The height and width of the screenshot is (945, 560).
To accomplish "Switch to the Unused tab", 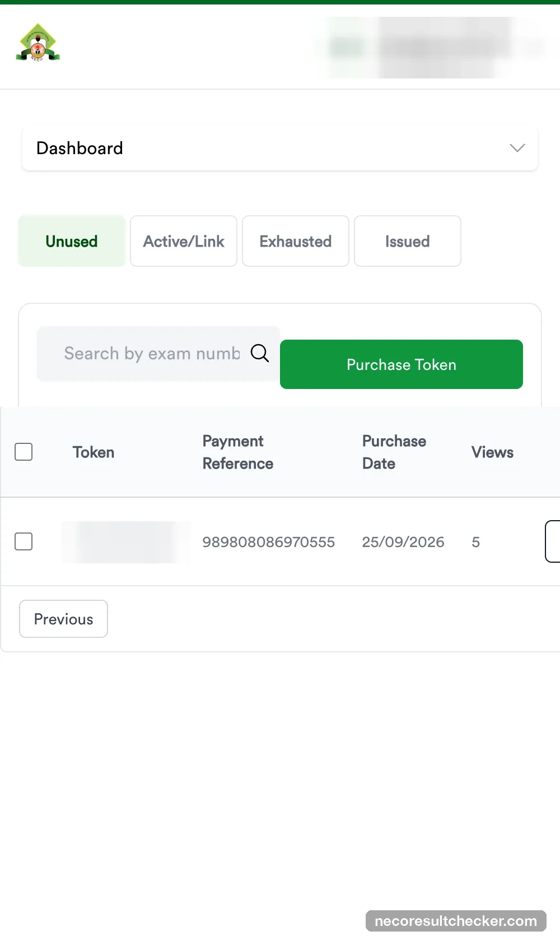I will click(72, 241).
